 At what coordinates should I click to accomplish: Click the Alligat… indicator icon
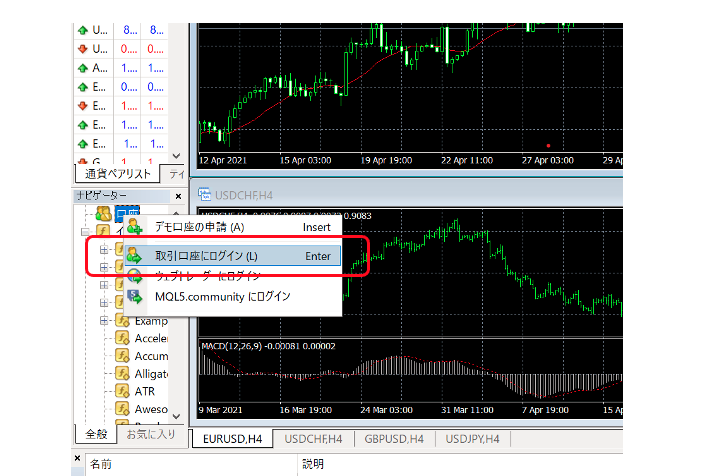coord(122,373)
